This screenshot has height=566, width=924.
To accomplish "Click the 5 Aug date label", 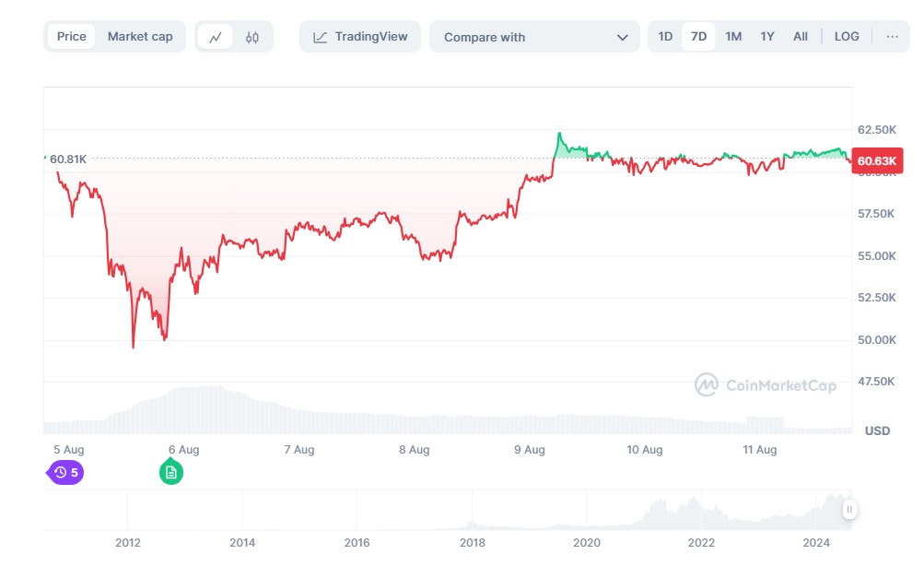I will (69, 450).
